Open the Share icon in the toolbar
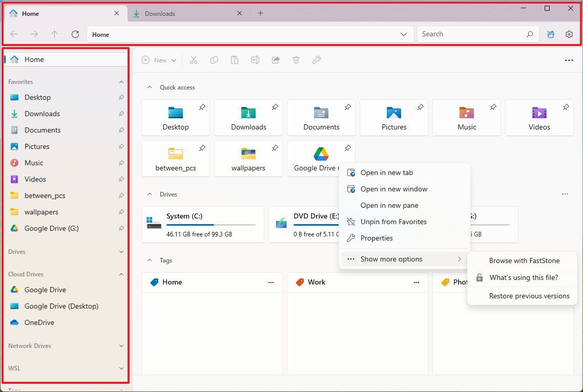 [276, 60]
